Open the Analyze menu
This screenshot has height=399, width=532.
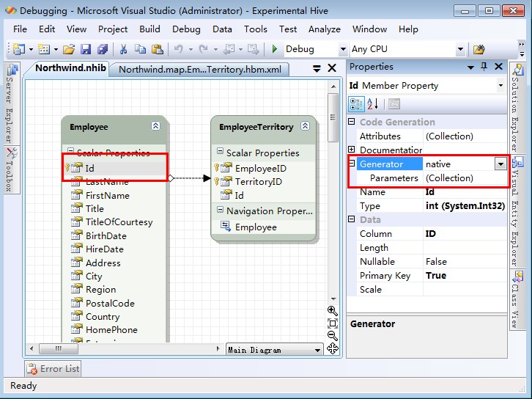[325, 29]
